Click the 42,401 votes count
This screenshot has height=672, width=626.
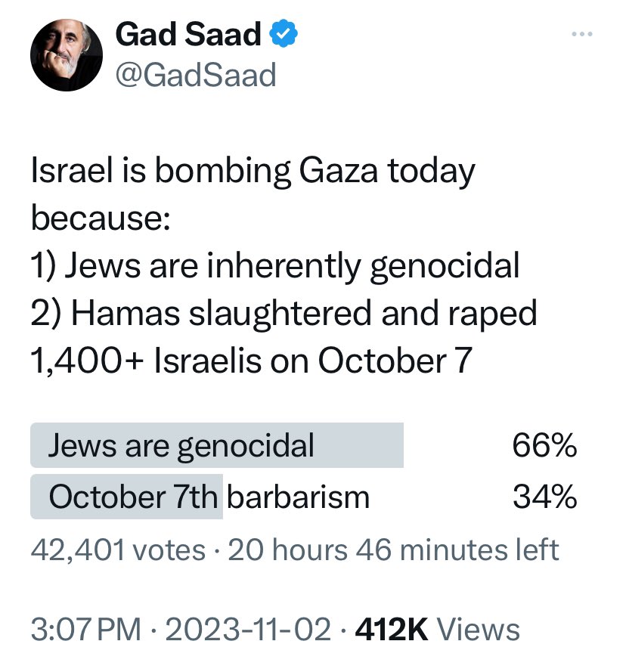click(x=118, y=550)
